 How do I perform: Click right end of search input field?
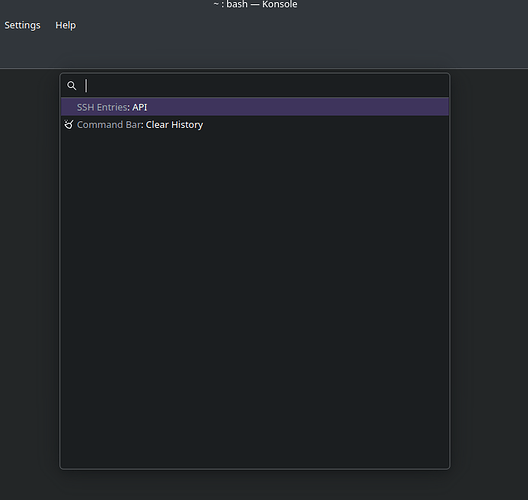pyautogui.click(x=438, y=86)
